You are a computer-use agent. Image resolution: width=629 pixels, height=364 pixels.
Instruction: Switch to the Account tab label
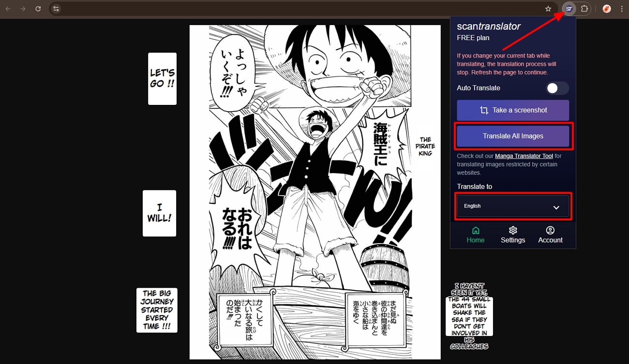pos(550,240)
